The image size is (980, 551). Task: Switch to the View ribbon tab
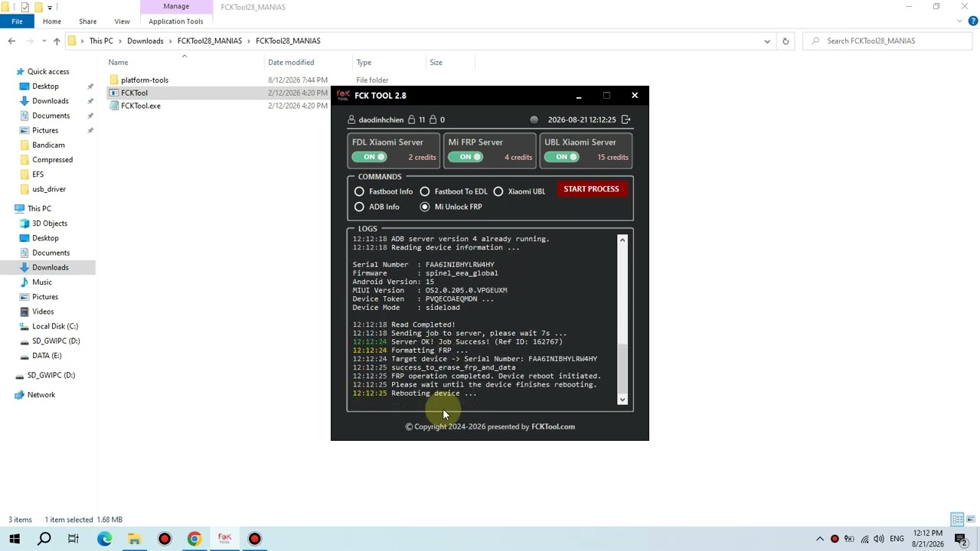coord(122,21)
